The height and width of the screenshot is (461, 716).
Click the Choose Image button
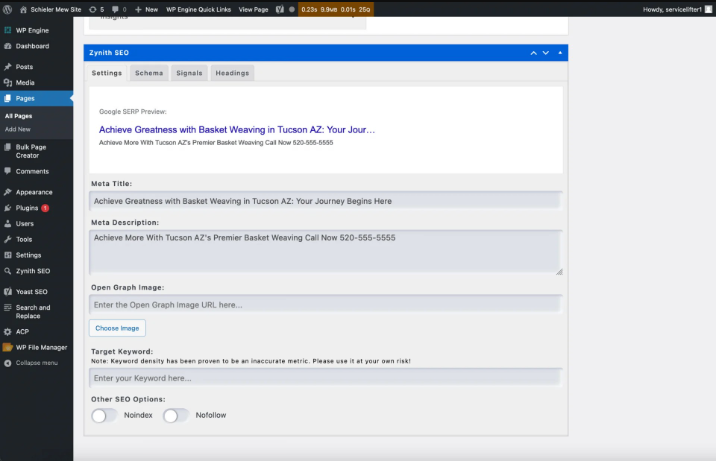tap(117, 328)
